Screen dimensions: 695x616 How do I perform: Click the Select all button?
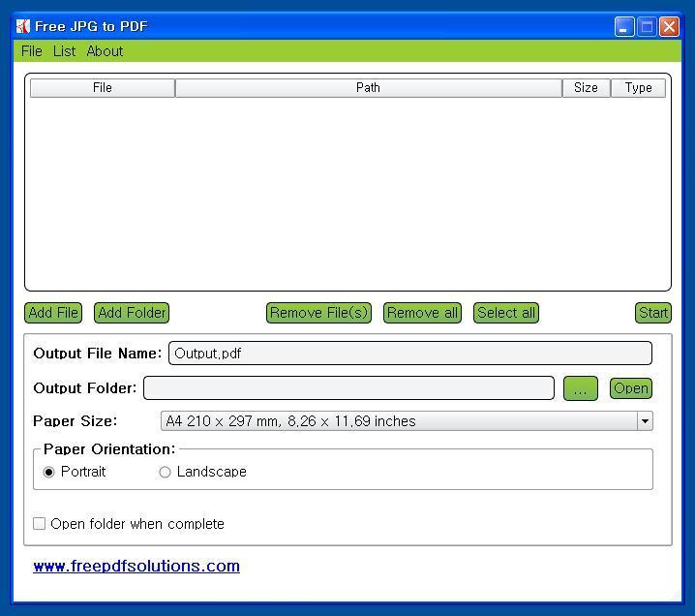pyautogui.click(x=506, y=313)
